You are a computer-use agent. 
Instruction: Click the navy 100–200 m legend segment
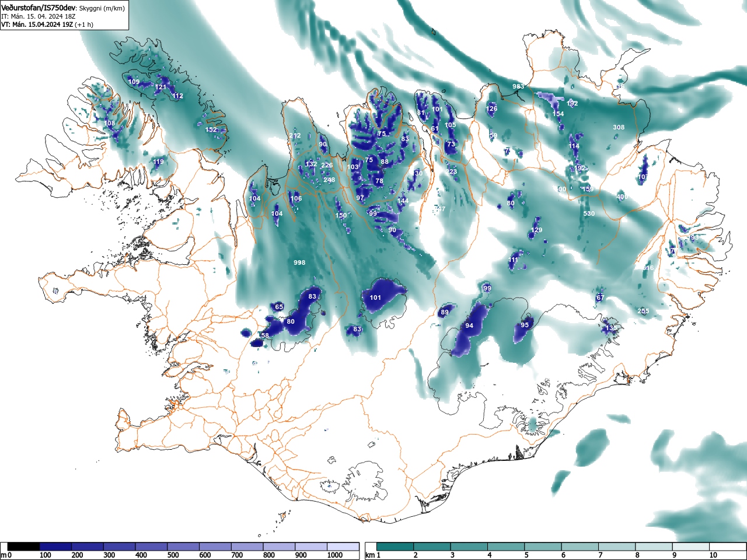point(56,547)
